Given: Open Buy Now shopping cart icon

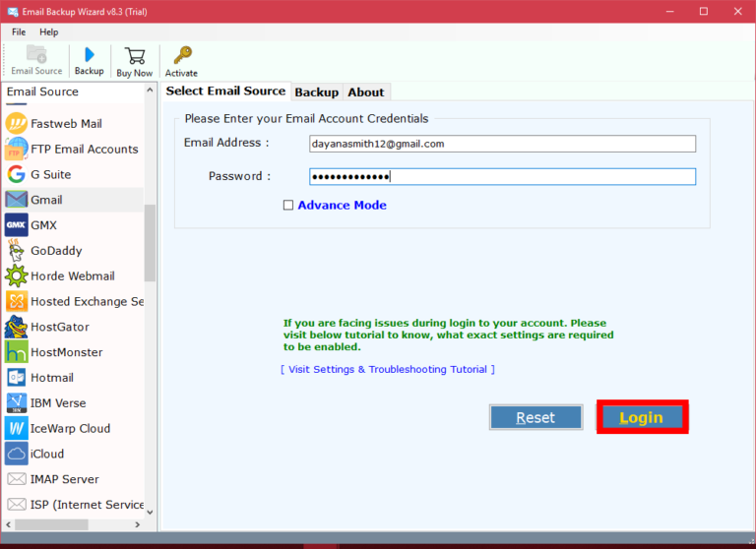Looking at the screenshot, I should 135,56.
